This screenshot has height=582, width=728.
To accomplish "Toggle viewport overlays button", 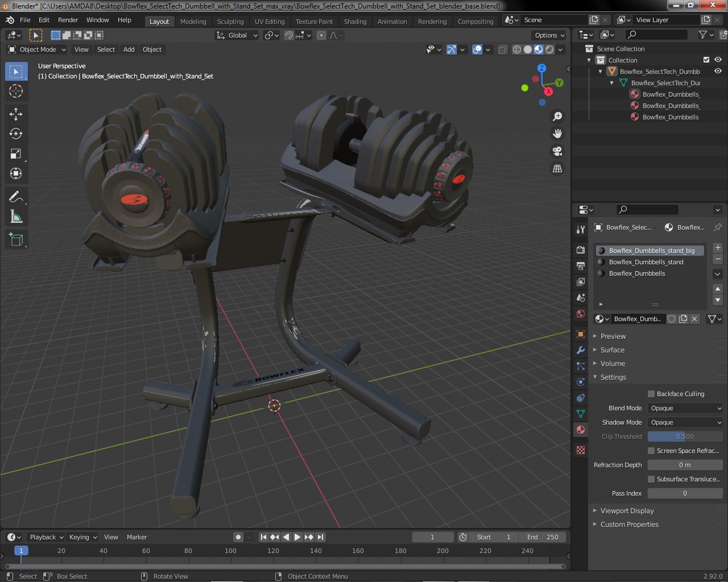I will pos(477,49).
